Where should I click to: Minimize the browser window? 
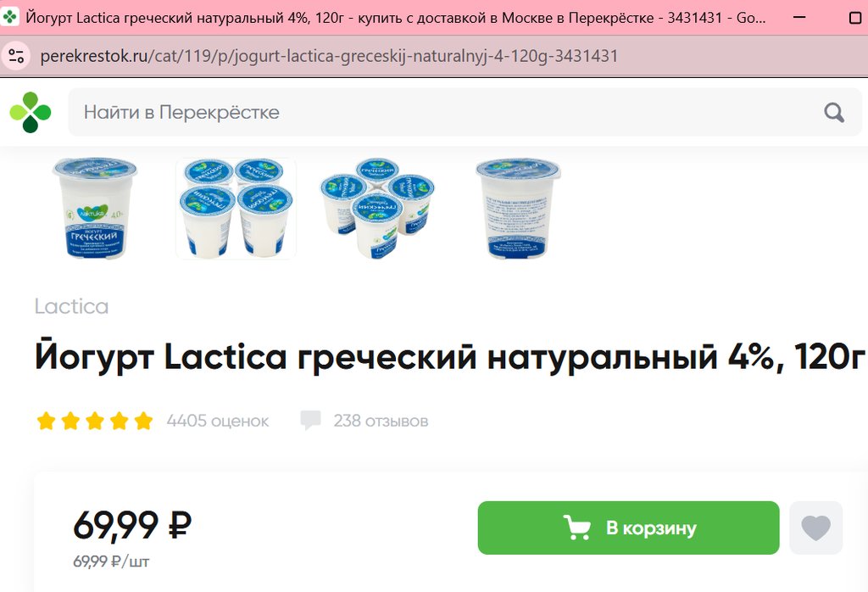click(798, 17)
